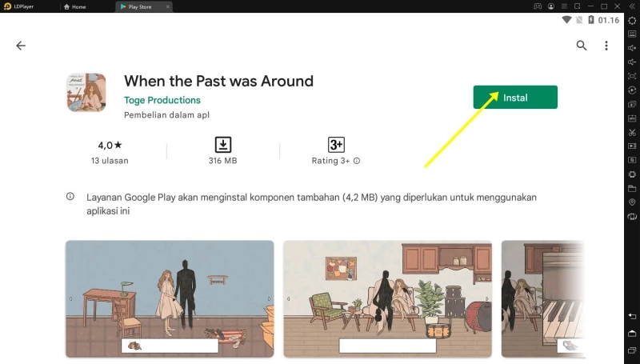
Task: Click the Android recent apps button in sidebar
Action: point(632,350)
